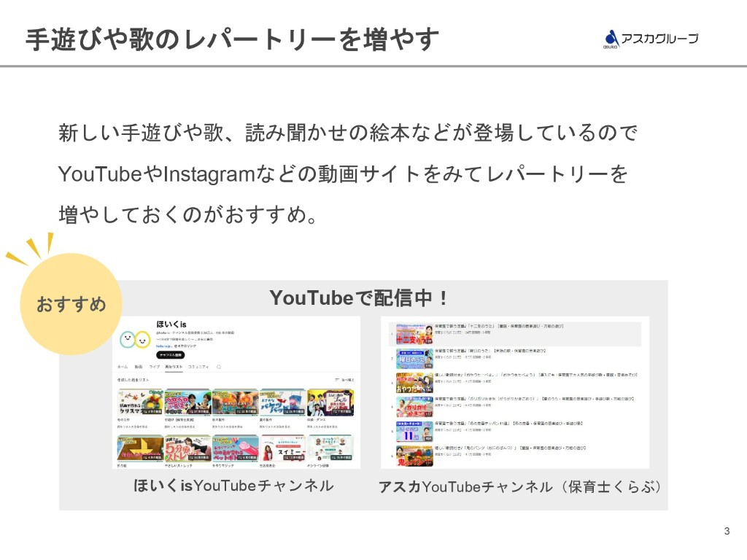Image resolution: width=747 pixels, height=560 pixels.
Task: Select the ライブ tab
Action: (x=154, y=366)
